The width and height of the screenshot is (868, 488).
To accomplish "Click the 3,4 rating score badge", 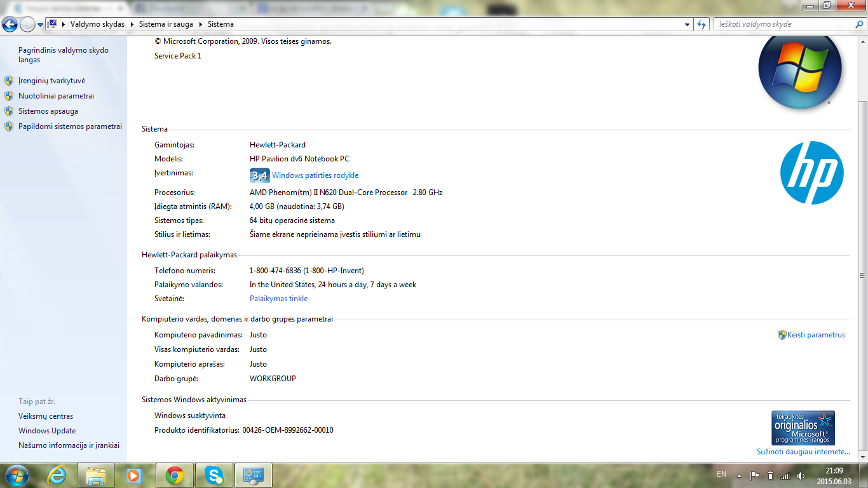I will pyautogui.click(x=260, y=175).
